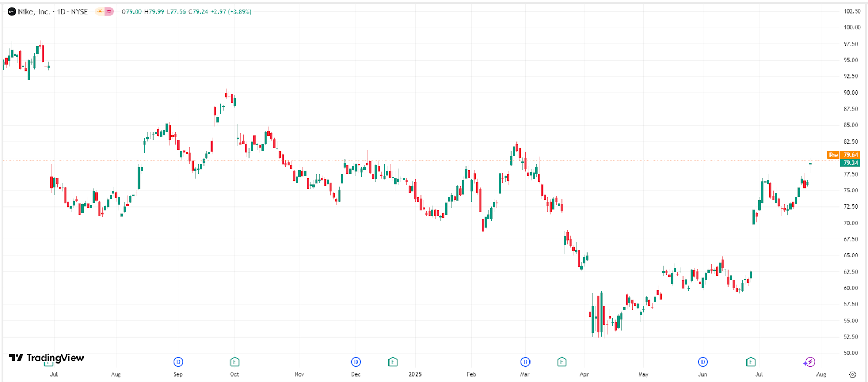Screen dimensions: 868x382
Task: Click the earnings 'E' marker near April
Action: tap(561, 361)
